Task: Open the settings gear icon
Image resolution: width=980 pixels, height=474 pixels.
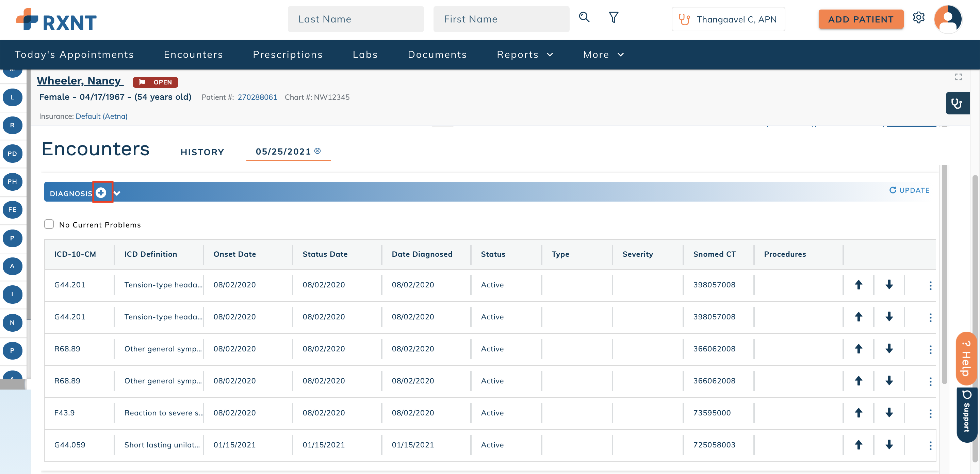Action: (x=918, y=17)
